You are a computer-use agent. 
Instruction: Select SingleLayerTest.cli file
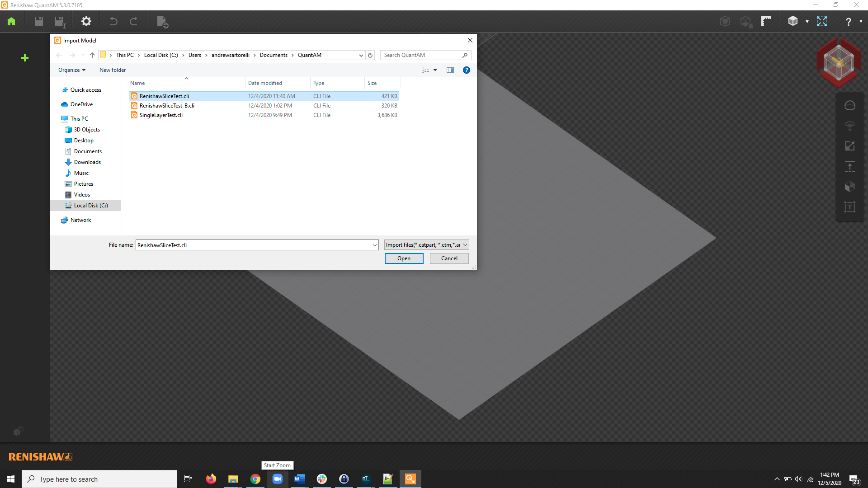pos(264,115)
